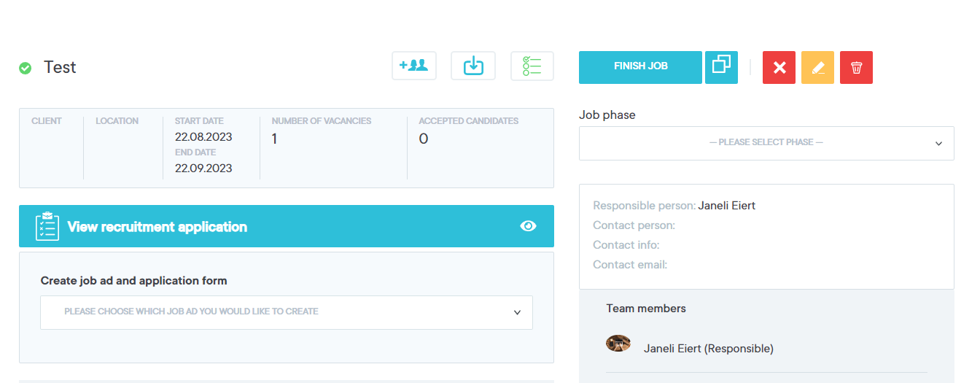The width and height of the screenshot is (980, 383).
Task: Expand the job ad creation dropdown
Action: click(x=286, y=312)
